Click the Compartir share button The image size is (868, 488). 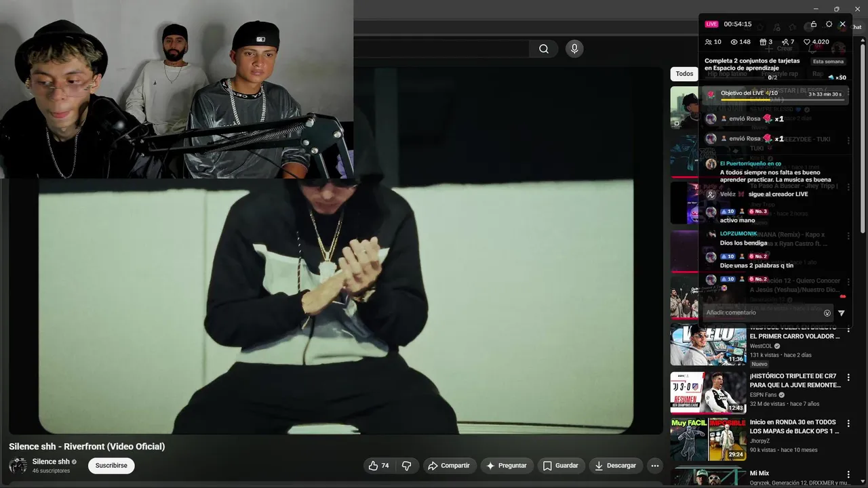(450, 466)
